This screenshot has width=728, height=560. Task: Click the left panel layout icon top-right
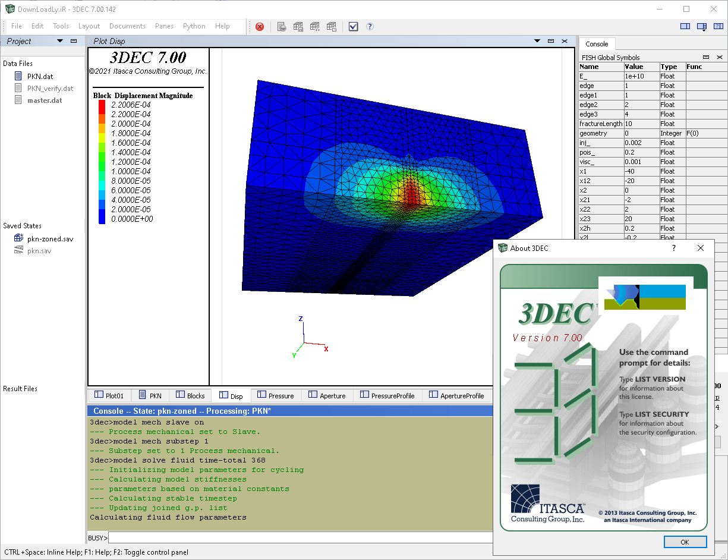[x=685, y=26]
